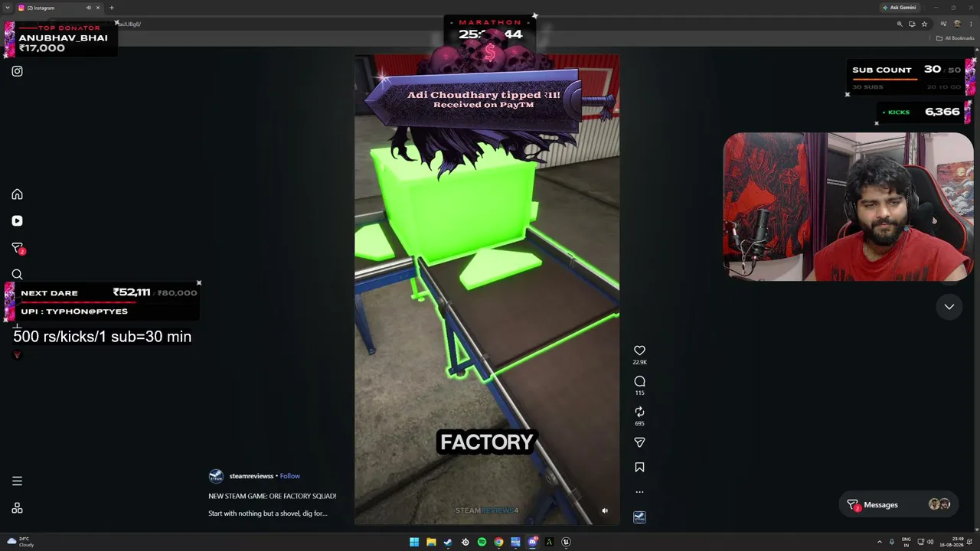Viewport: 980px width, 551px height.
Task: Open the weather widget showing Cloudy
Action: pos(21,542)
